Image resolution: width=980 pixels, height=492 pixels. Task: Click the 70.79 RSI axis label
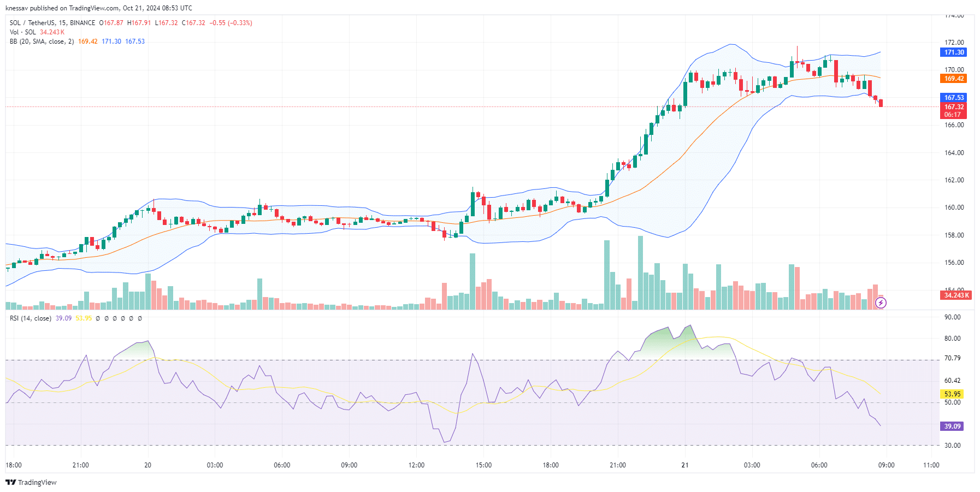click(952, 358)
